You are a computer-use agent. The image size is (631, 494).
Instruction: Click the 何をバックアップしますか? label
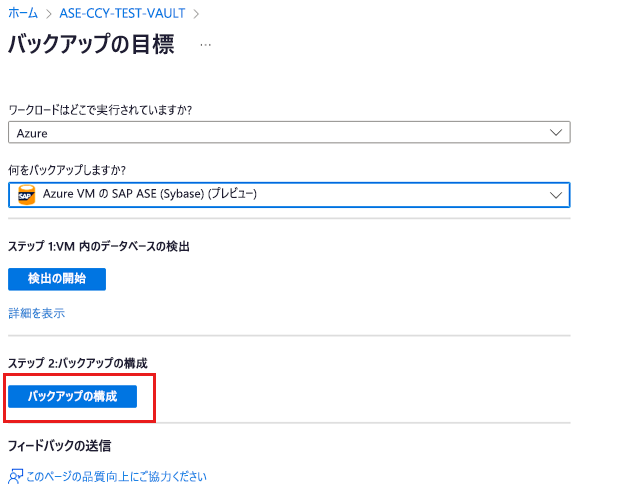point(67,170)
